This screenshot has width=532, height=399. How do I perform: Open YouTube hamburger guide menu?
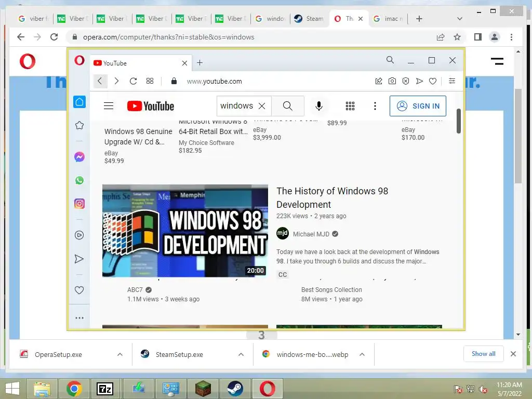click(x=109, y=106)
